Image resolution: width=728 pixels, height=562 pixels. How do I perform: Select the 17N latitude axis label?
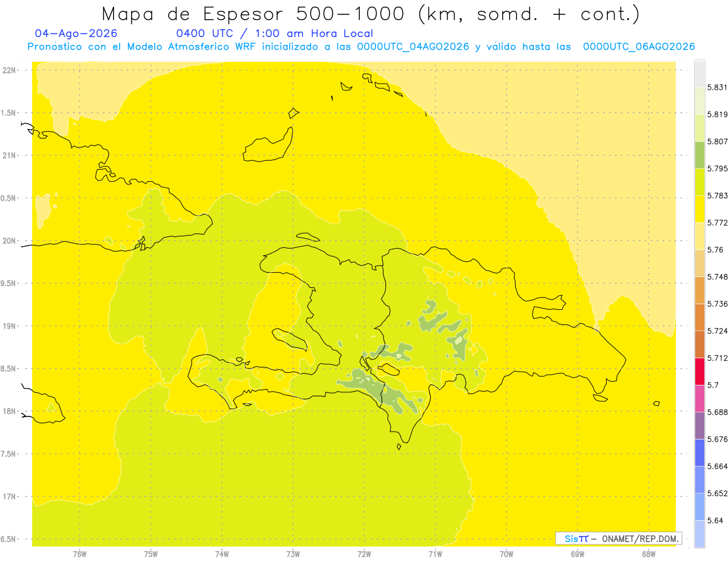coord(9,497)
